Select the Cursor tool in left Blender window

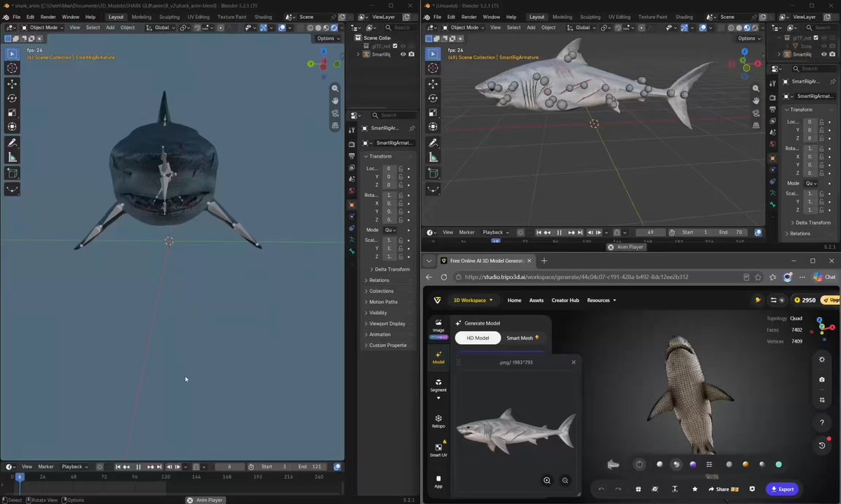tap(12, 68)
